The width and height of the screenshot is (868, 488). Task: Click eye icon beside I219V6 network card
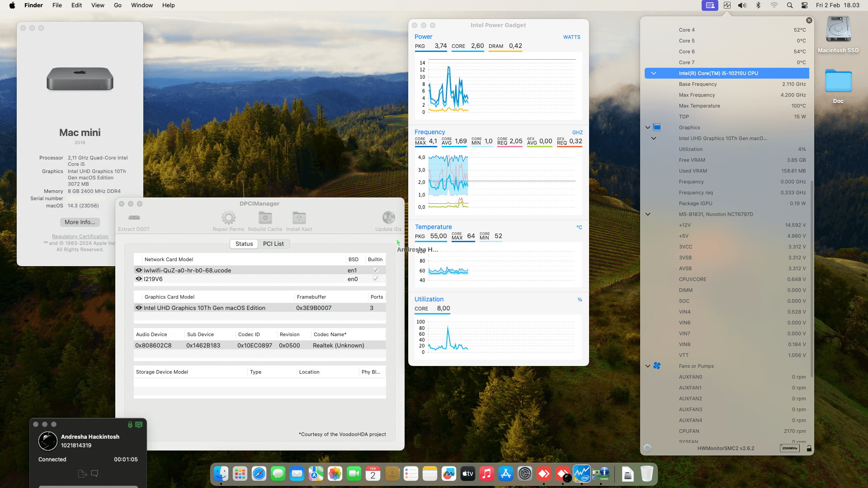pyautogui.click(x=139, y=278)
